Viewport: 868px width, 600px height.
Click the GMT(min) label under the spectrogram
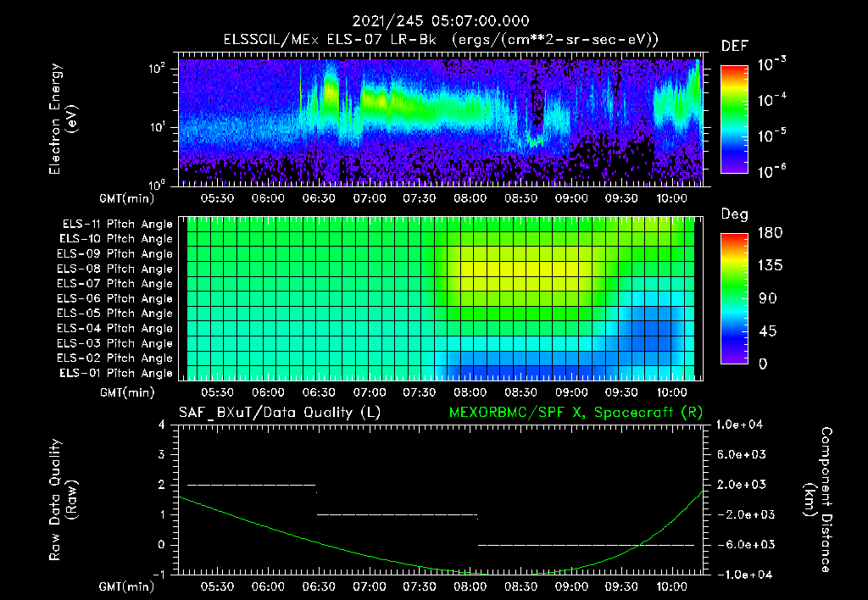pos(127,198)
